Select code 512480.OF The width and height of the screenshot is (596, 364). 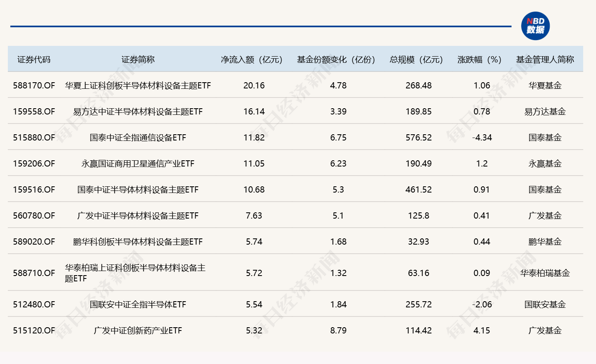pyautogui.click(x=34, y=305)
